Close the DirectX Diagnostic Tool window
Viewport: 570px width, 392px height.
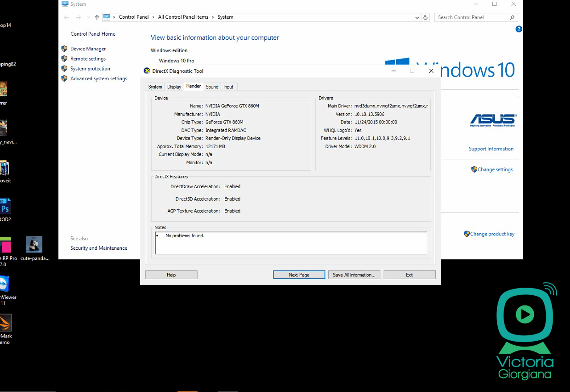click(431, 71)
